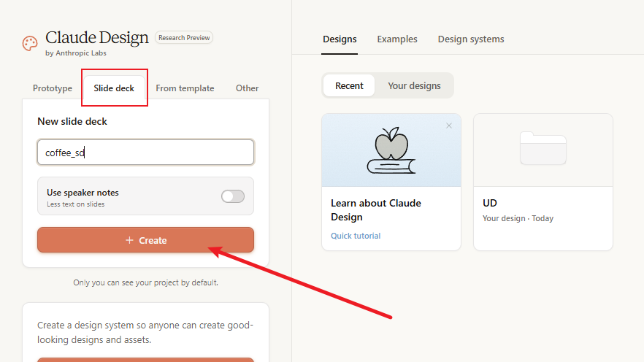The height and width of the screenshot is (362, 644).
Task: Dismiss the Learn about Claude Design card
Action: [449, 126]
